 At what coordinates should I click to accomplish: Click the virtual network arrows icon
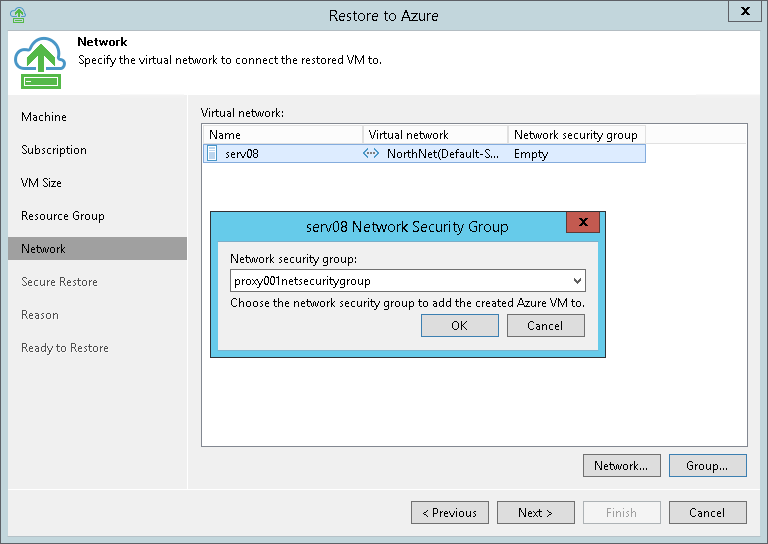(371, 153)
